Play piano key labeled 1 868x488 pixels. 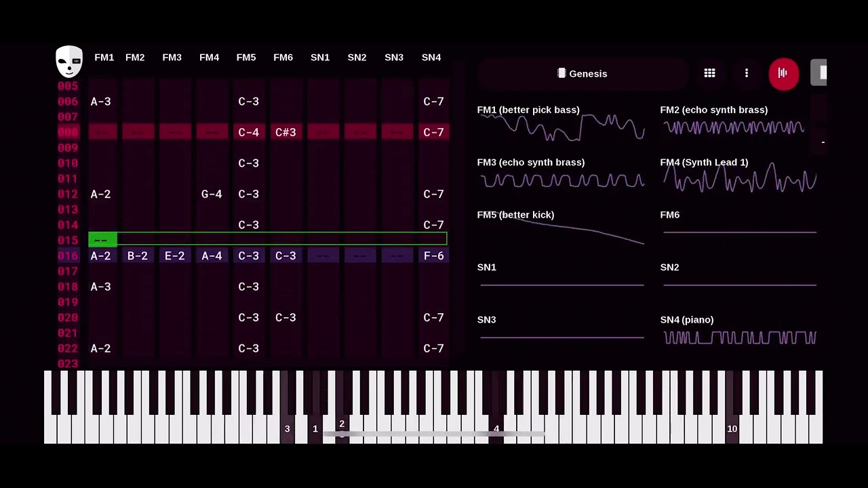(315, 429)
